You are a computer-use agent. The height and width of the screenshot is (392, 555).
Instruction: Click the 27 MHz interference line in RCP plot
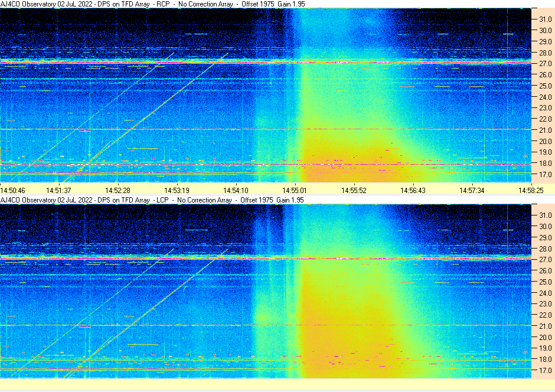click(266, 62)
